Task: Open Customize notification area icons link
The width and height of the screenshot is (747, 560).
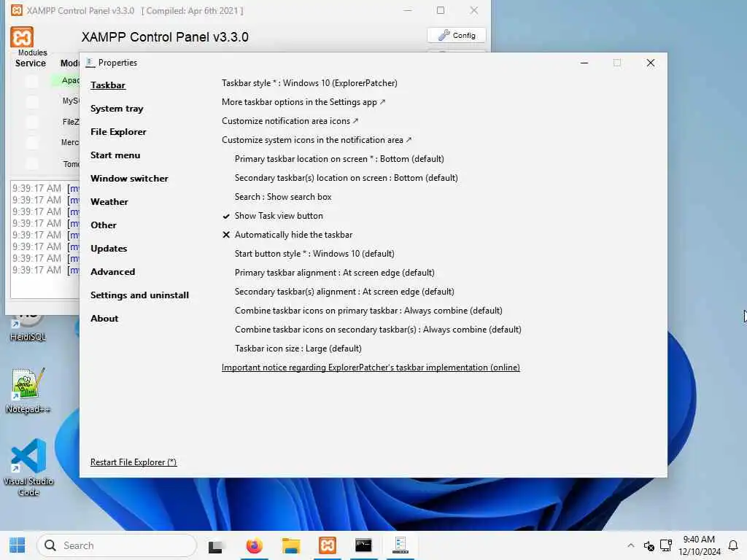Action: [x=290, y=121]
